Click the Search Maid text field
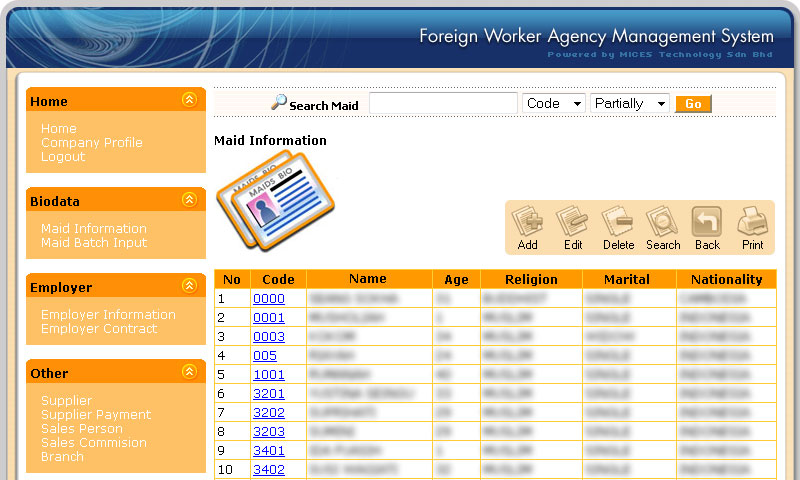 tap(443, 103)
